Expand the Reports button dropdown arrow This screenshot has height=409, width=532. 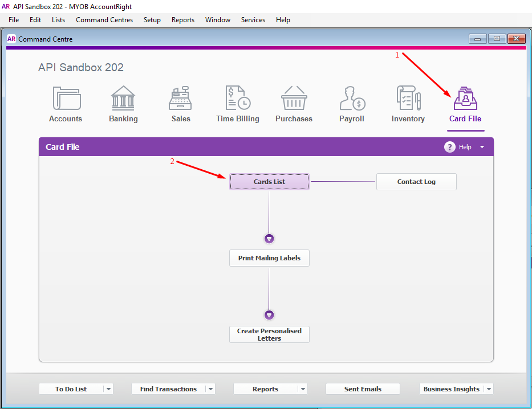(303, 389)
